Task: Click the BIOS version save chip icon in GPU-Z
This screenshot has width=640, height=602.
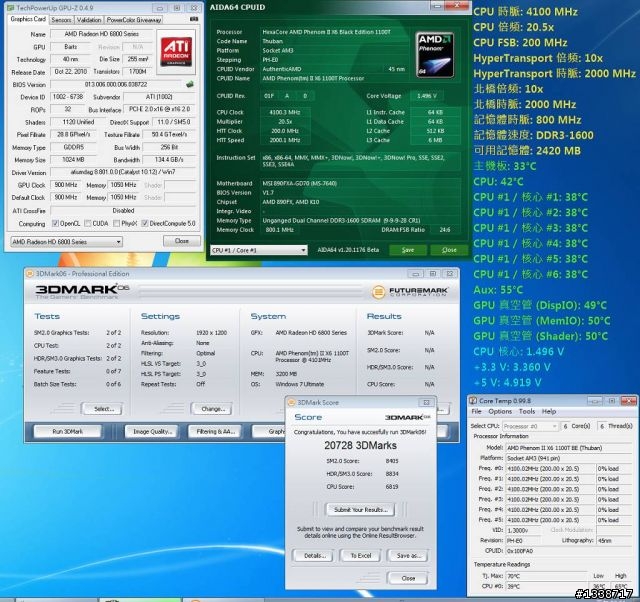Action: click(x=189, y=84)
